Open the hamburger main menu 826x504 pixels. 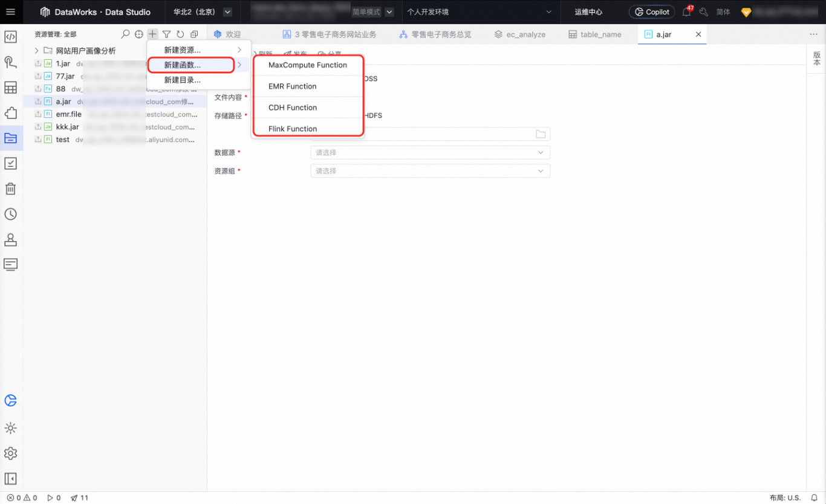(10, 11)
